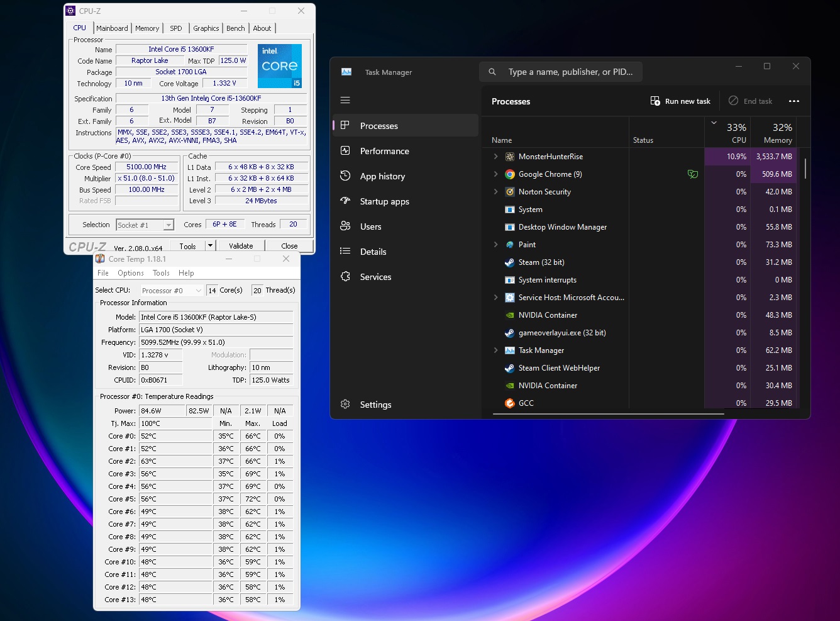Switch to the Graphics tab in CPU-Z
Screen dimensions: 840x621
(206, 28)
